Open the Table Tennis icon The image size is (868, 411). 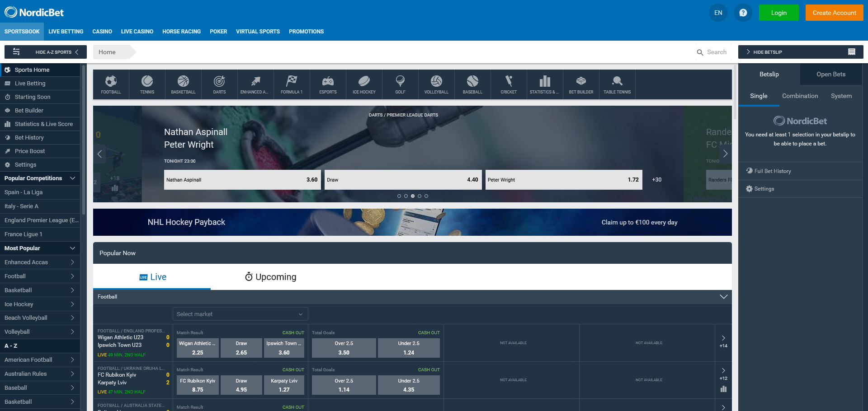coord(617,84)
